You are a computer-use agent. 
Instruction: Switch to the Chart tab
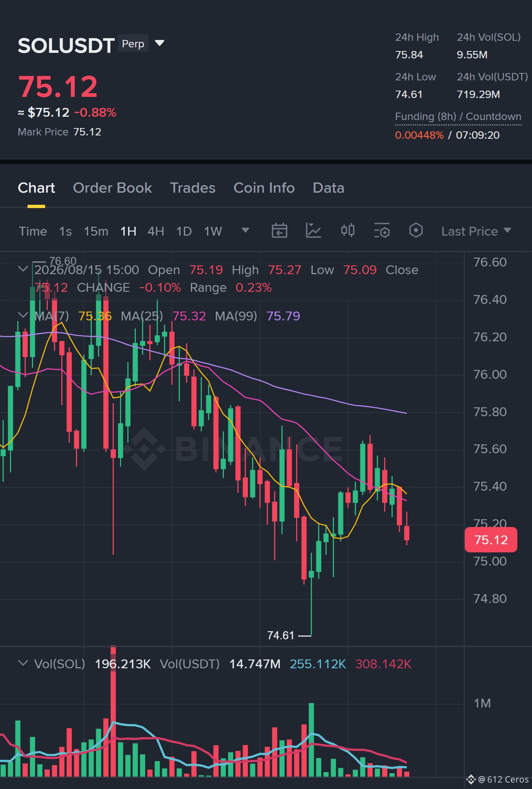pyautogui.click(x=36, y=188)
